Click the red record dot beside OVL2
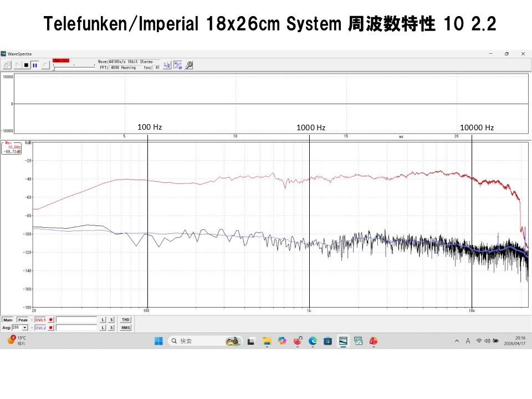Viewport: 532px width, 399px height. pyautogui.click(x=51, y=328)
